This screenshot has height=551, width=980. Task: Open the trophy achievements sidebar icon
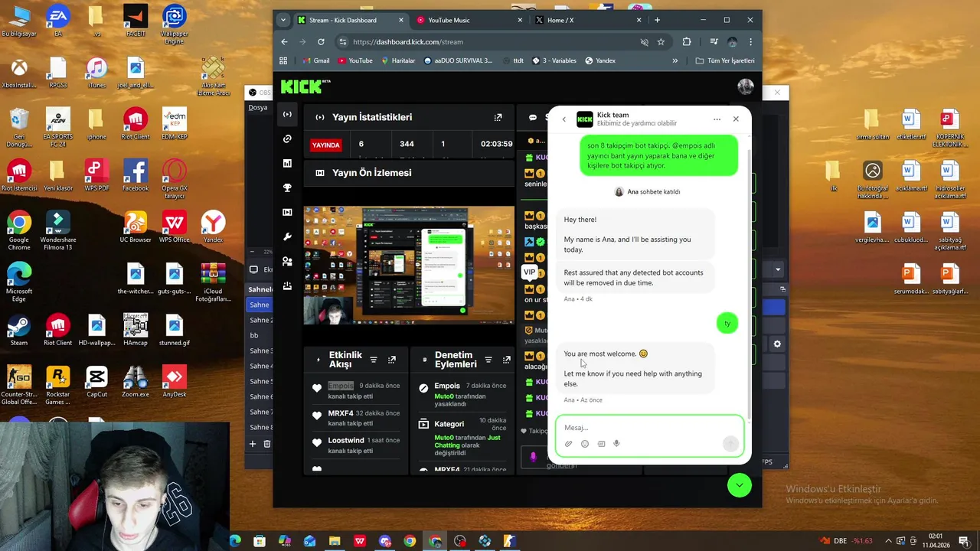pos(287,187)
